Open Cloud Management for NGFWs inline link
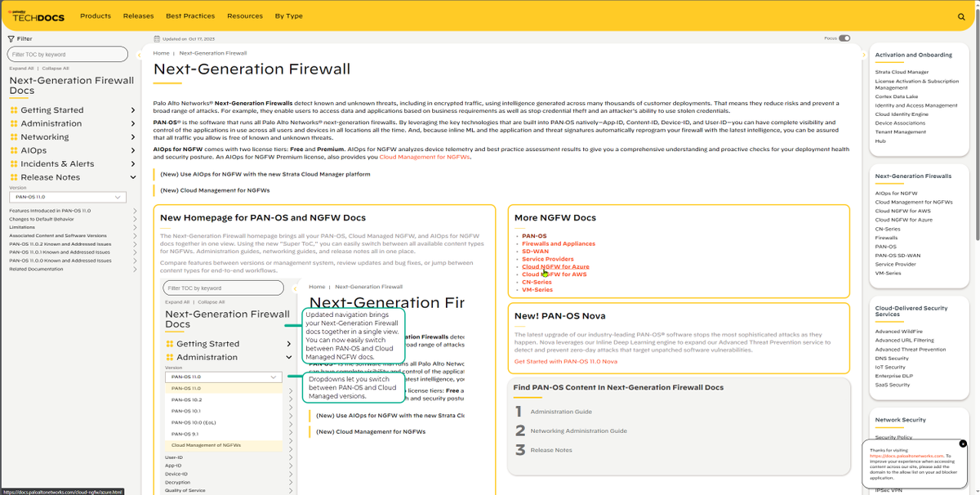The width and height of the screenshot is (980, 495). [x=425, y=157]
